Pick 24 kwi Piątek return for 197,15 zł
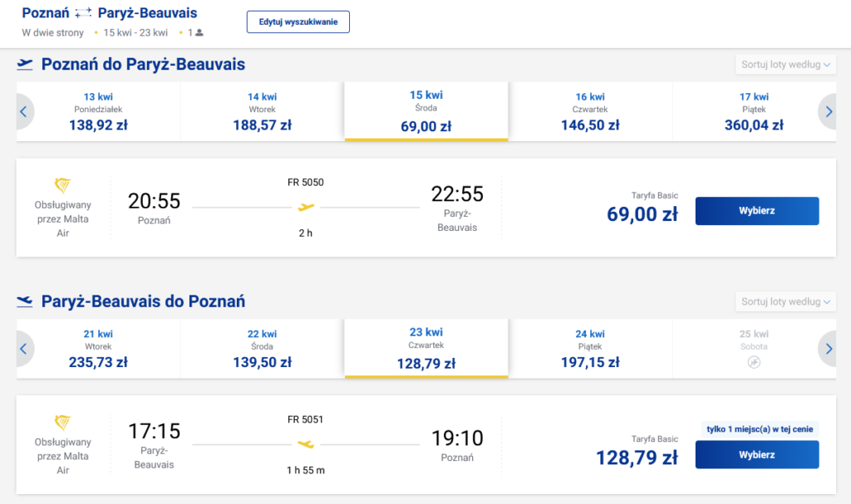851x504 pixels. (x=590, y=348)
